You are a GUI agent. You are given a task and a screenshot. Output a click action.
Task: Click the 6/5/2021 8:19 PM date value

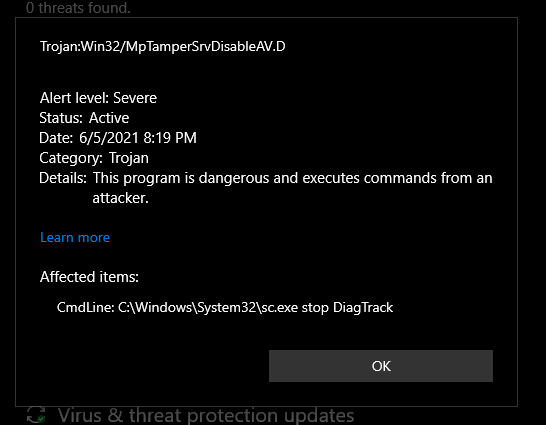click(x=138, y=138)
